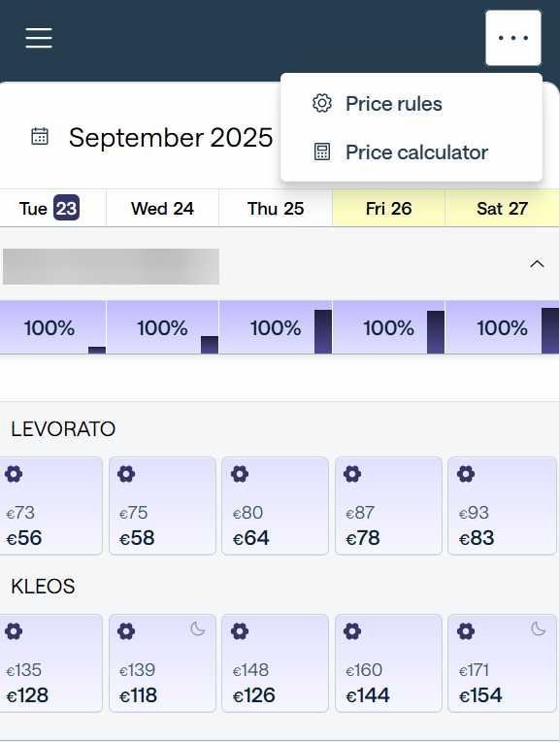This screenshot has width=560, height=743.
Task: Click gear icon on LEVORATO €83 price card
Action: pos(466,474)
